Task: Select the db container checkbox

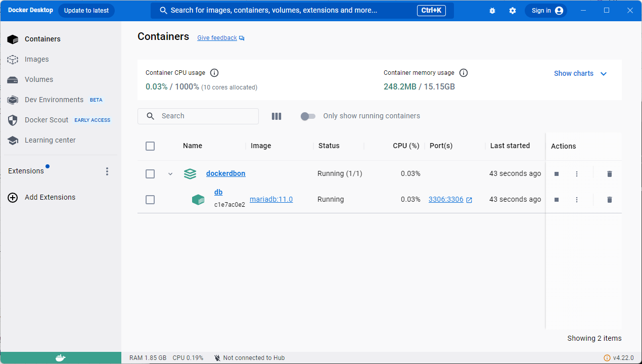Action: [150, 200]
